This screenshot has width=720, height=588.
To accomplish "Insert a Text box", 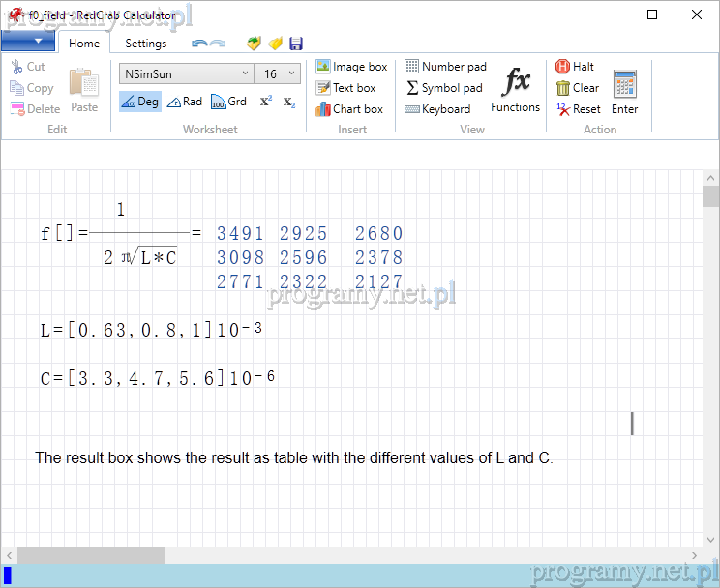I will (x=345, y=88).
